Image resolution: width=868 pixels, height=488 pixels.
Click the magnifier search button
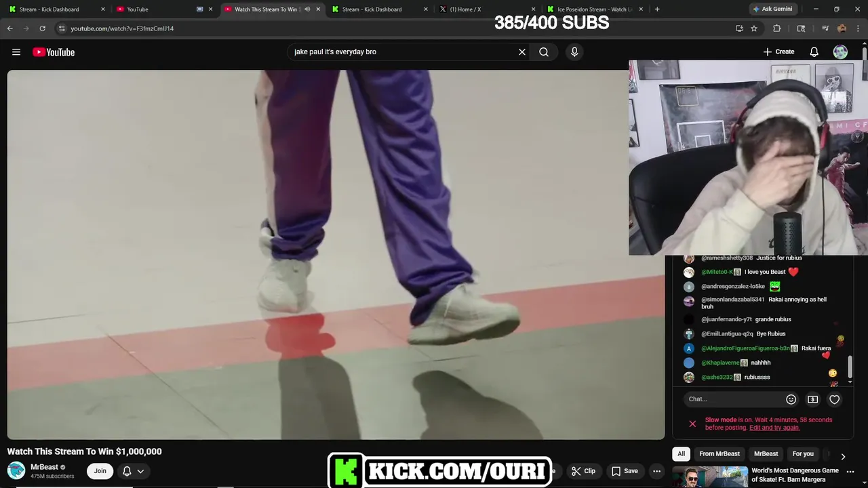(x=544, y=52)
